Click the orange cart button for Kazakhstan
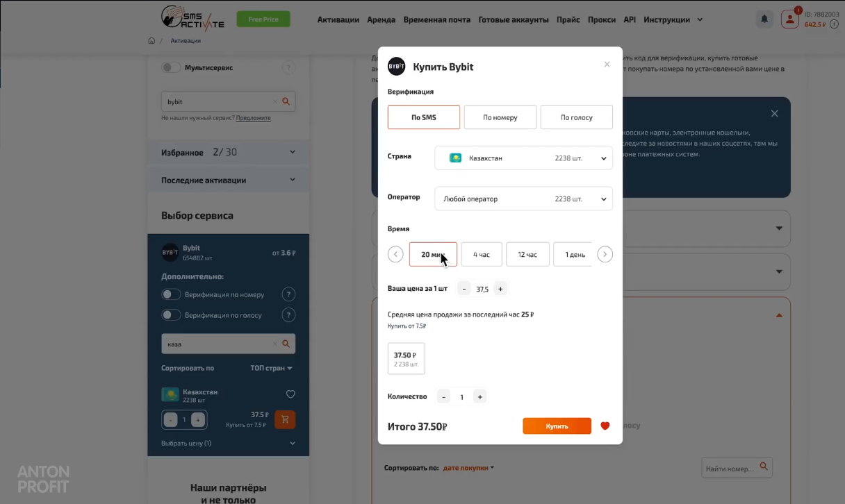This screenshot has width=845, height=504. pos(285,419)
